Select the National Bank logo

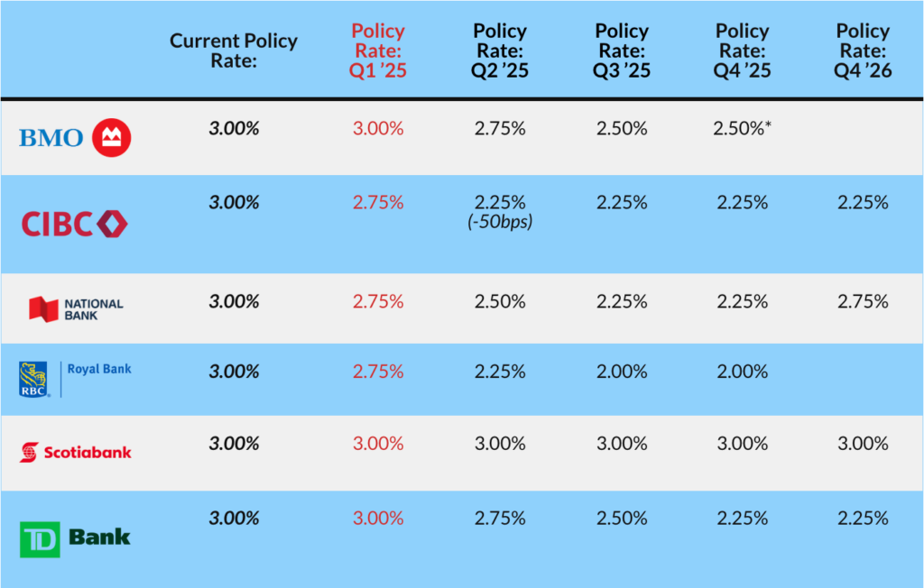pos(76,309)
